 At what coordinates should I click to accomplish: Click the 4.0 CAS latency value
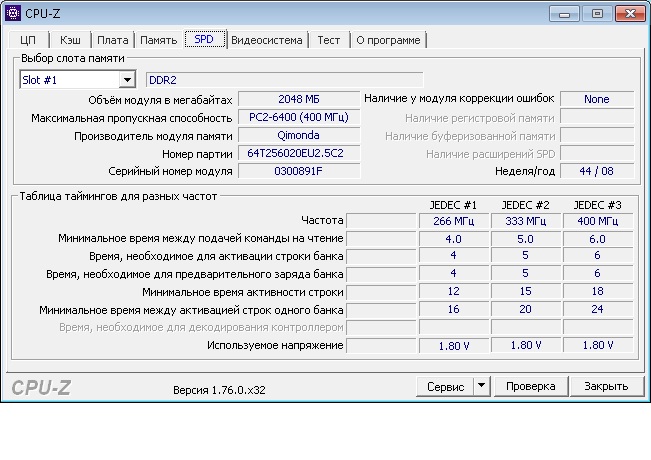pos(453,239)
